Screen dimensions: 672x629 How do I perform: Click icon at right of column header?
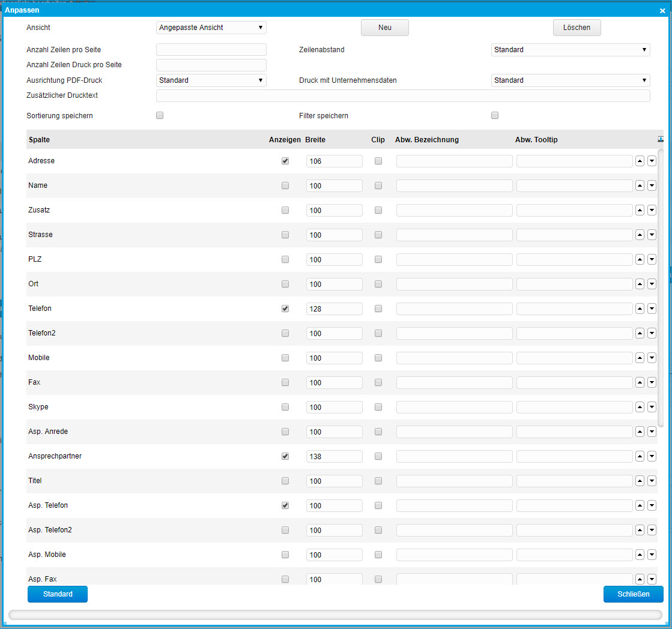(661, 139)
